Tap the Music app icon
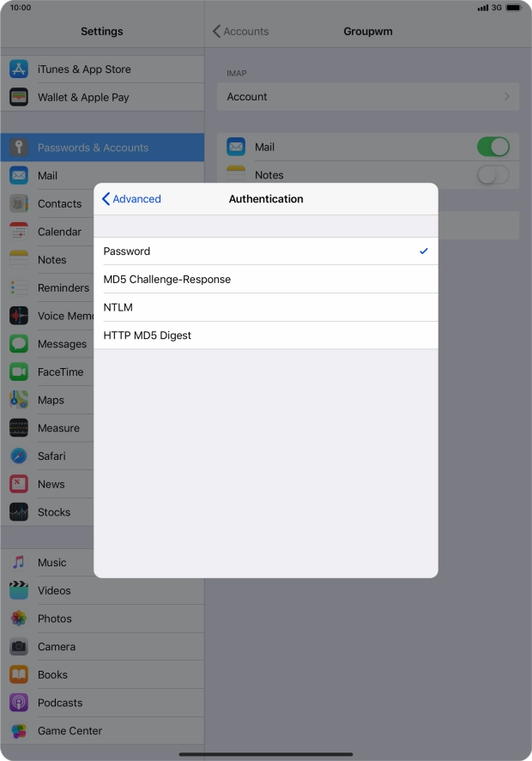The height and width of the screenshot is (761, 532). [19, 563]
